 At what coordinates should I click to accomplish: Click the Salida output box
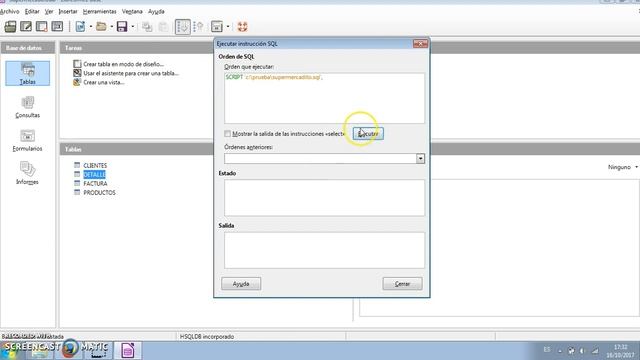coord(324,250)
